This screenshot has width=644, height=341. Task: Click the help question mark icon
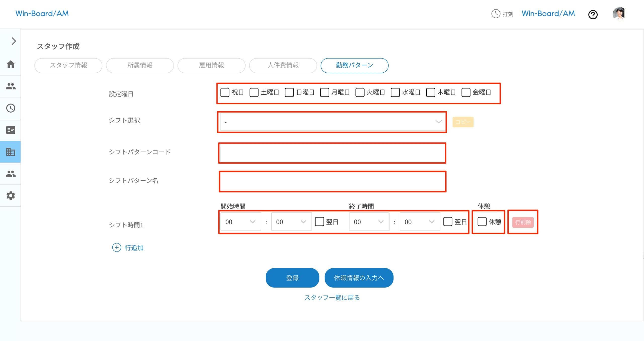(593, 15)
